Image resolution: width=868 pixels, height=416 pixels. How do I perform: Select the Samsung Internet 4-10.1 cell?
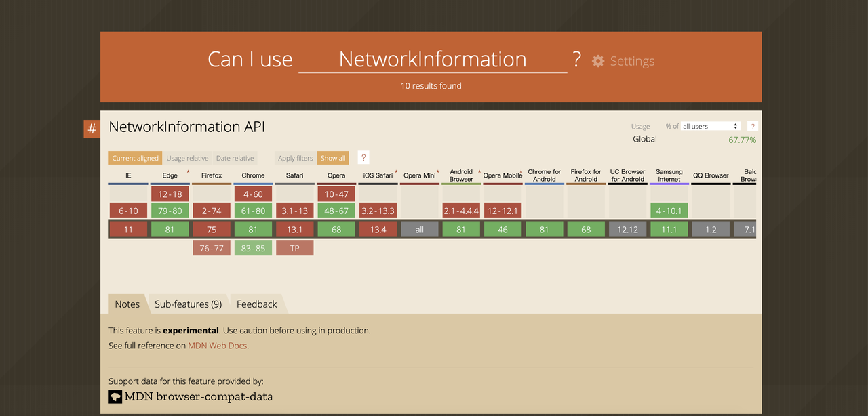click(669, 211)
